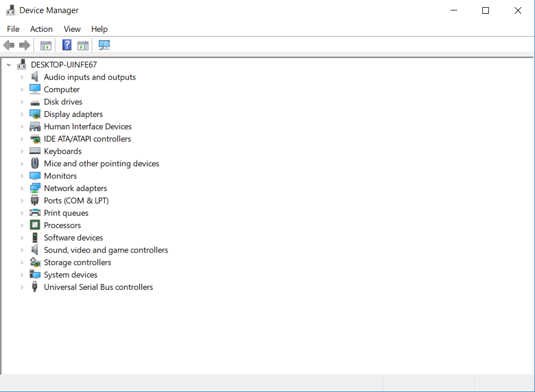Click the Device Manager title bar icon

[x=10, y=10]
